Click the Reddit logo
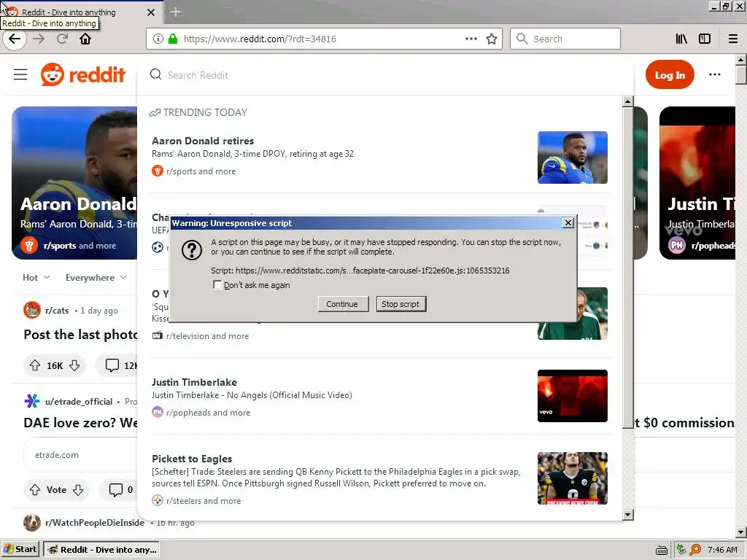The height and width of the screenshot is (560, 747). [x=83, y=75]
